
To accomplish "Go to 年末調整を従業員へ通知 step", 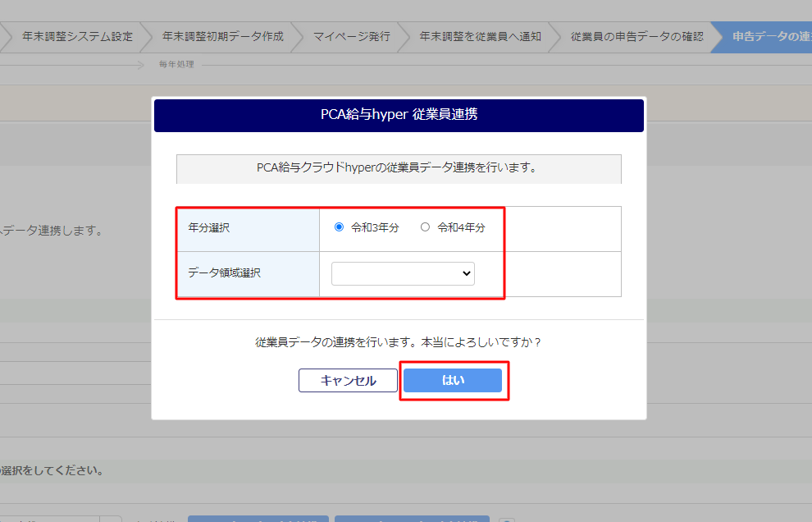I will 480,37.
